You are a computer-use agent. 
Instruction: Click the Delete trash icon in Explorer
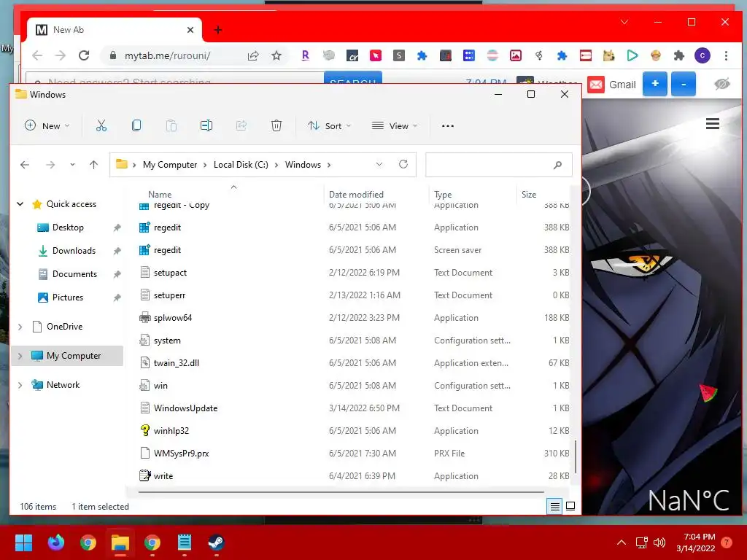(276, 125)
